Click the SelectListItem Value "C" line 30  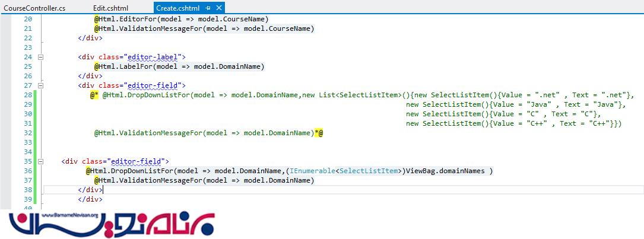point(503,114)
